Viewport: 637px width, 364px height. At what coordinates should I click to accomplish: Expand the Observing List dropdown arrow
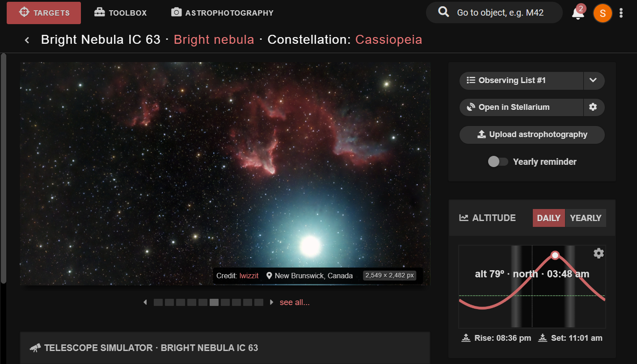594,80
